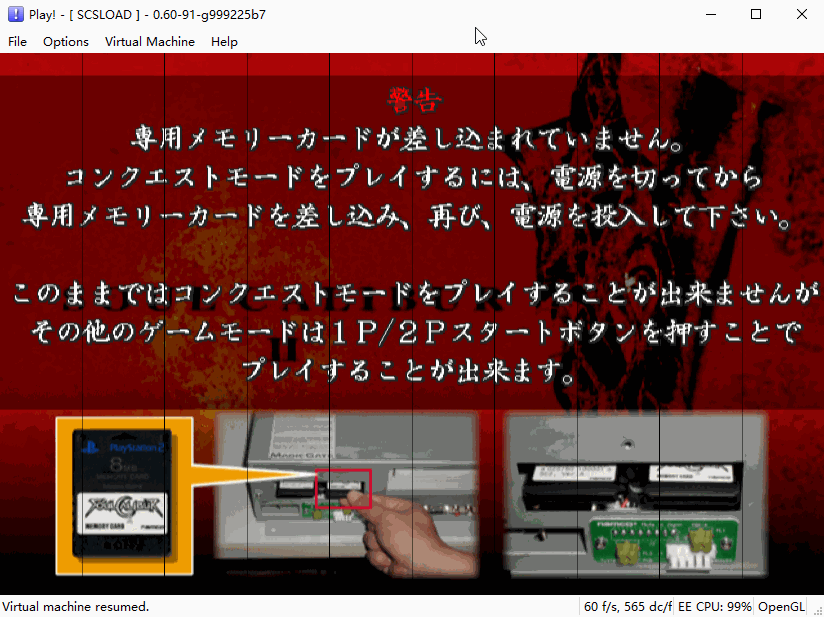Screen dimensions: 824x617
Task: Click the 'Virtual machine resumed.' status message
Action: click(73, 606)
